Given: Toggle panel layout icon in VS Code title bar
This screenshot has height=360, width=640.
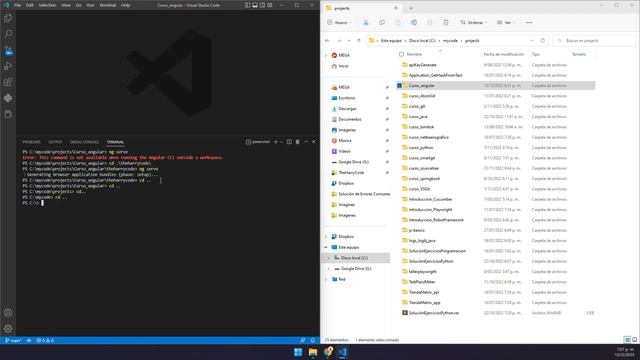Looking at the screenshot, I should pyautogui.click(x=255, y=5).
